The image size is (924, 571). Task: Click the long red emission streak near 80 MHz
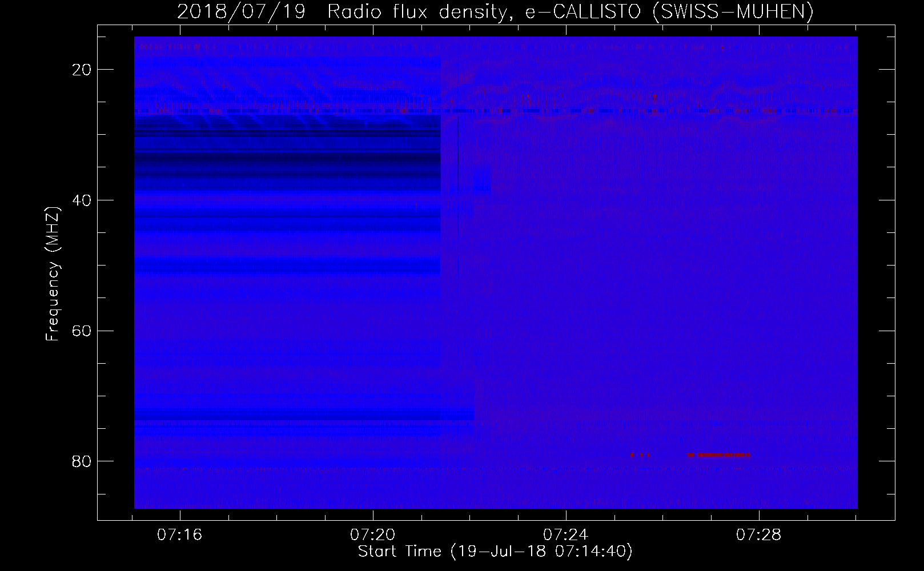click(x=718, y=455)
